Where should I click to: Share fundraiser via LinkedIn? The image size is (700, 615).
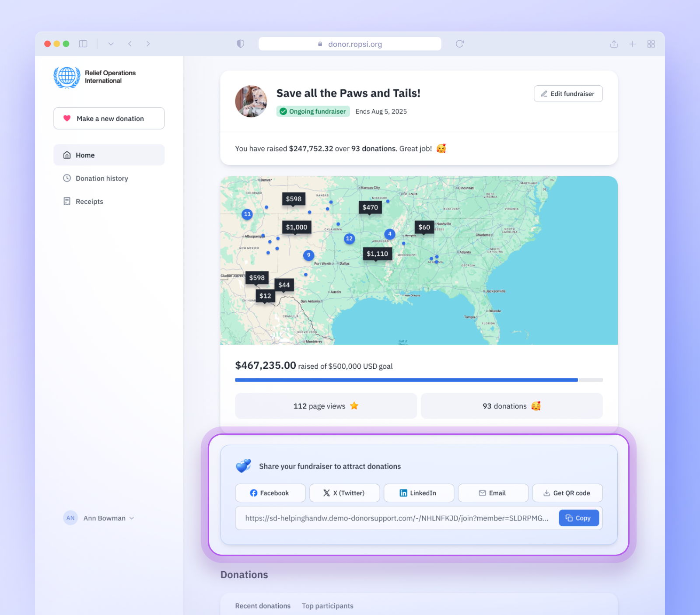point(419,493)
